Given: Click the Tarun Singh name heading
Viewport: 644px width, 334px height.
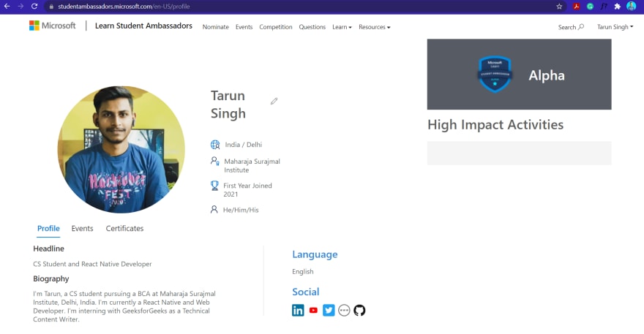Looking at the screenshot, I should [228, 105].
